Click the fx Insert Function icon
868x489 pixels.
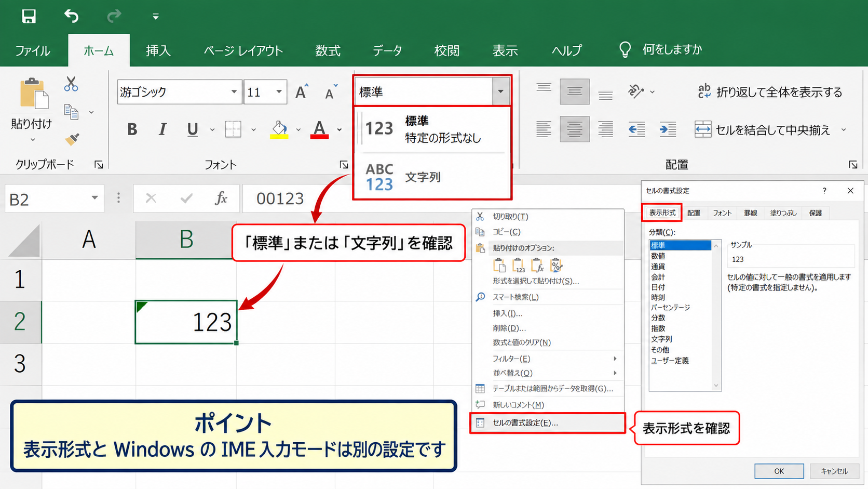pos(221,198)
